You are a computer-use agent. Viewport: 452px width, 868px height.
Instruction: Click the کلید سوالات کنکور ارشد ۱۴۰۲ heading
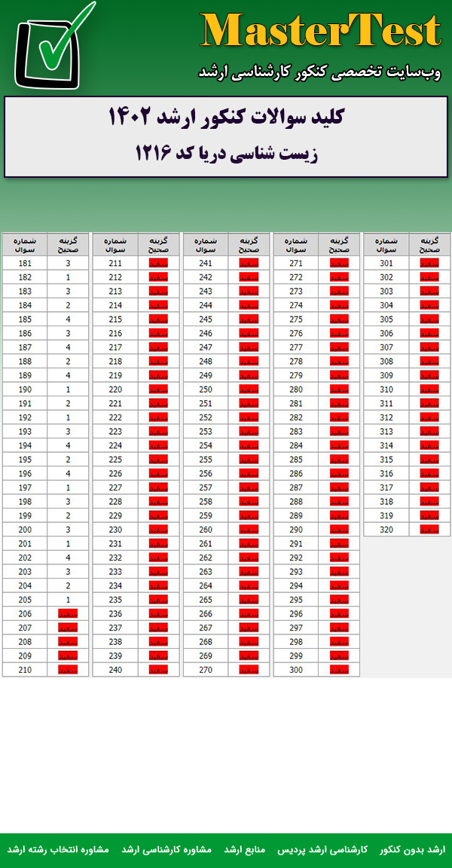click(x=226, y=118)
